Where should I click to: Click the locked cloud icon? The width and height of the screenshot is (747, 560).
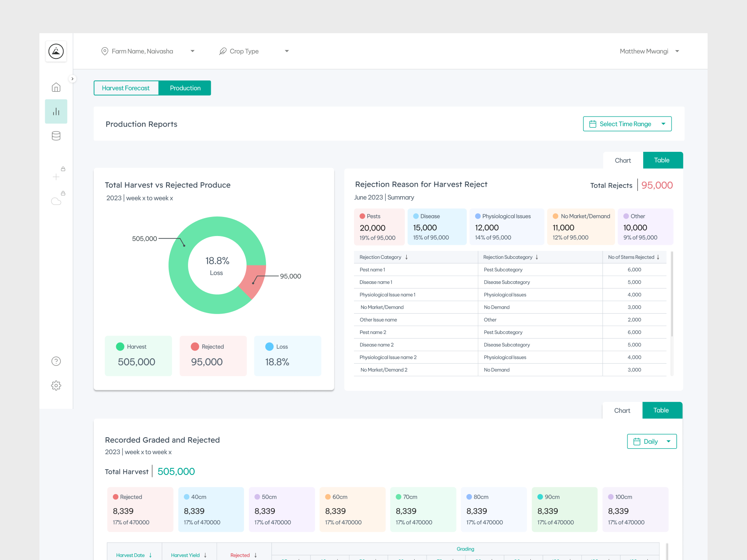(56, 201)
